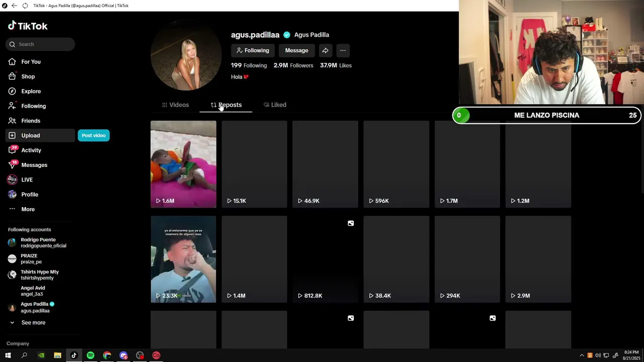Open Discord from the taskbar
The width and height of the screenshot is (644, 362).
[x=124, y=355]
